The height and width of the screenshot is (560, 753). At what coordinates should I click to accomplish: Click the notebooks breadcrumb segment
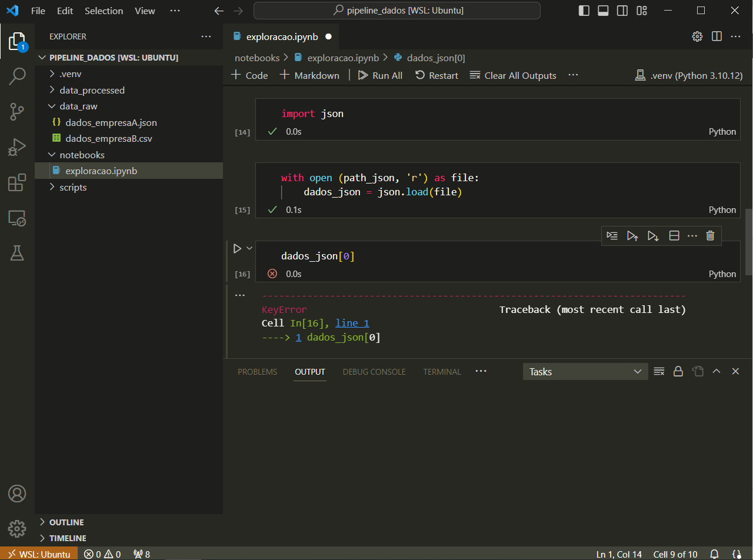tap(257, 58)
